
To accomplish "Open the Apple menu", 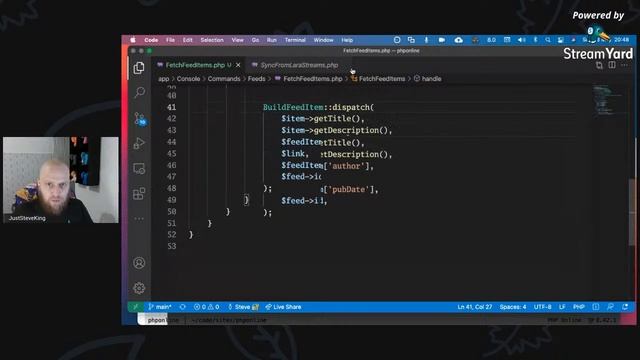I will (x=133, y=40).
